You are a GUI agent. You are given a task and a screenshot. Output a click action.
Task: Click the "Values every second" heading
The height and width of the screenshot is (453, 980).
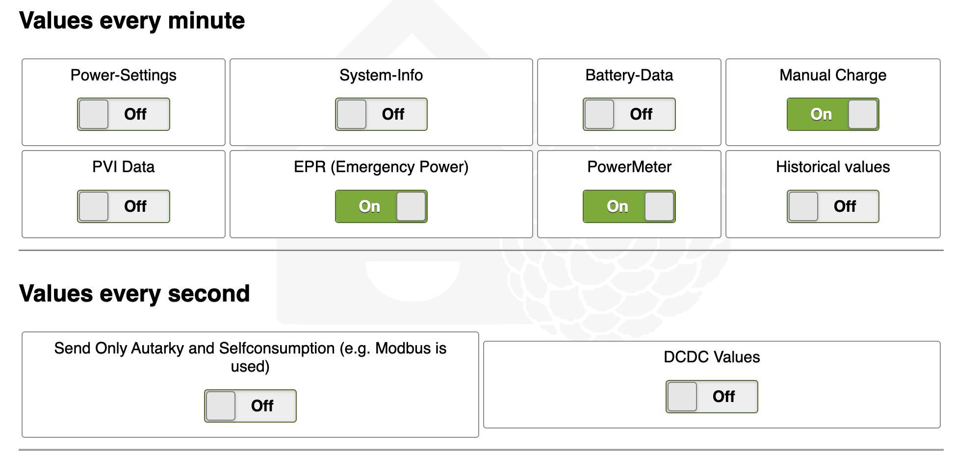[x=134, y=294]
